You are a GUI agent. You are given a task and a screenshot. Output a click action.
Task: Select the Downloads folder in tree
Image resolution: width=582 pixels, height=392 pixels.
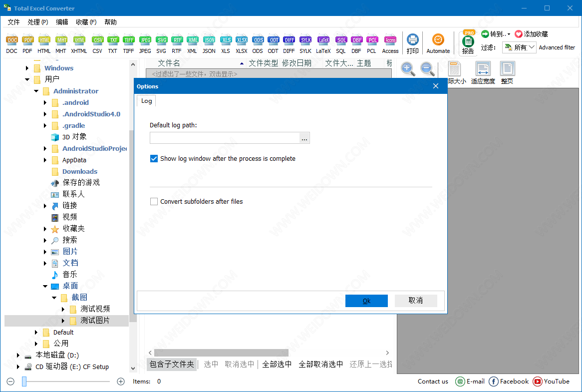(x=80, y=171)
